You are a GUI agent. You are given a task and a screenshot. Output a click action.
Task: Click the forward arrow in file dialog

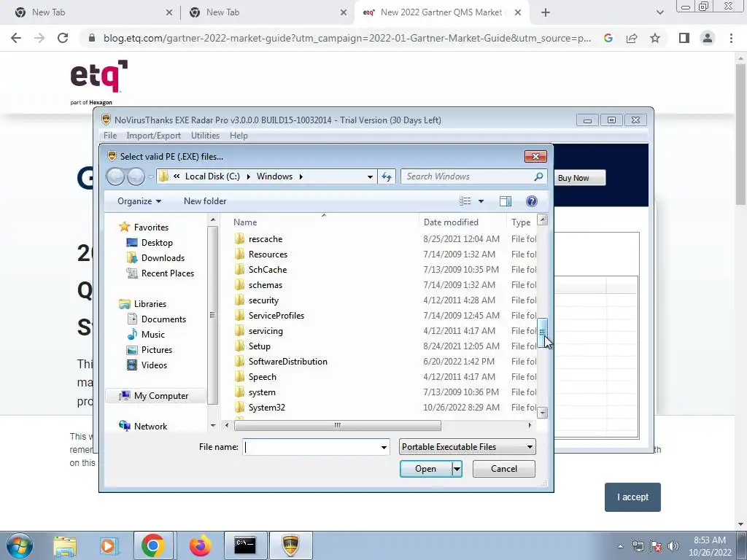click(x=136, y=176)
